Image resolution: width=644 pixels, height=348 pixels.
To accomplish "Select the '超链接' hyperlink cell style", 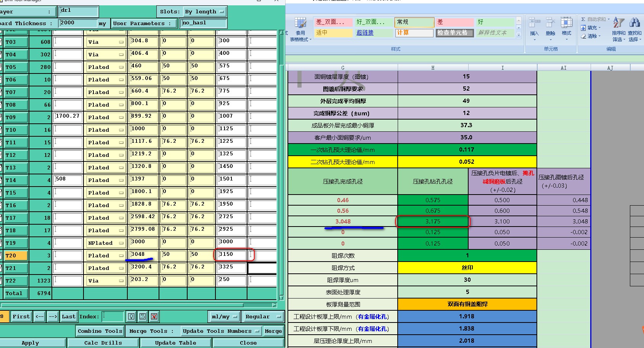I will [x=374, y=33].
